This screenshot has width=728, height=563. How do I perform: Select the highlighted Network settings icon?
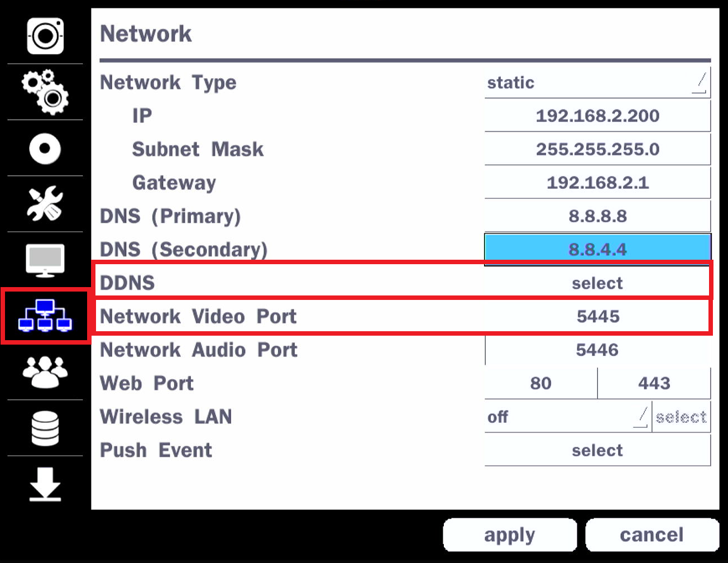pyautogui.click(x=45, y=316)
